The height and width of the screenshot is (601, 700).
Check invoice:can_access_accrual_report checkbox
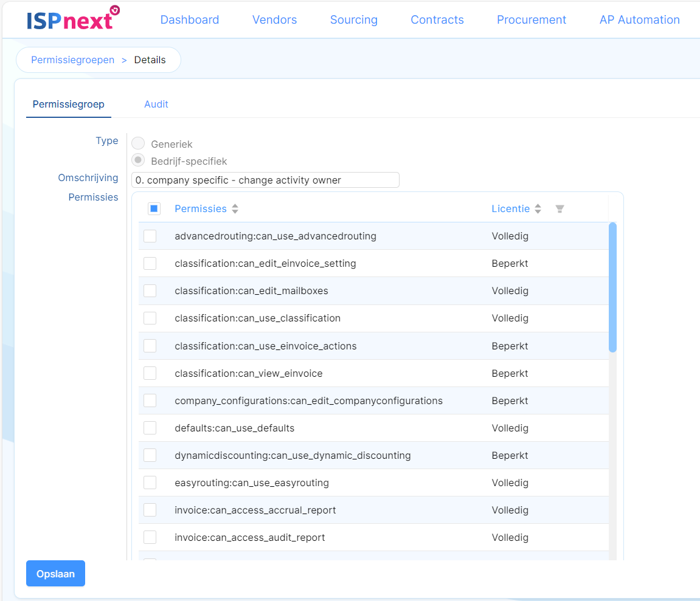coord(150,510)
